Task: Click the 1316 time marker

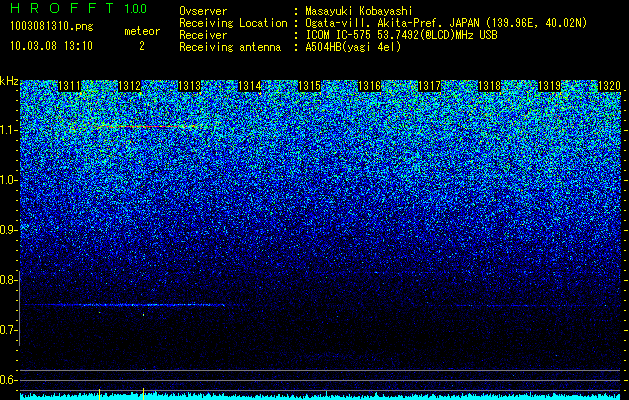Action: (x=369, y=86)
